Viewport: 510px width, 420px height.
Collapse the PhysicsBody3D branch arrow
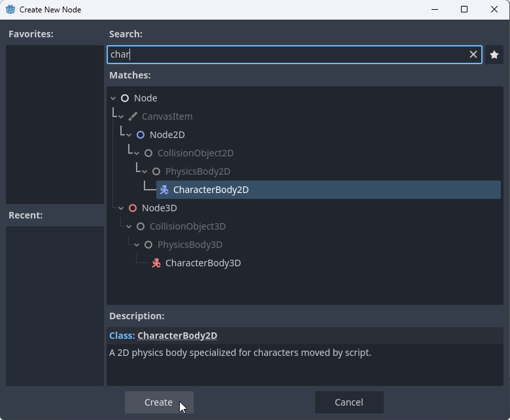(137, 245)
